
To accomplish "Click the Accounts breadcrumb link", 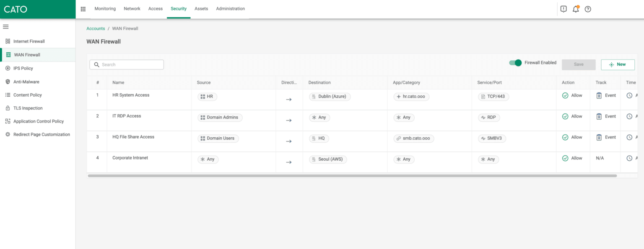I will (96, 28).
